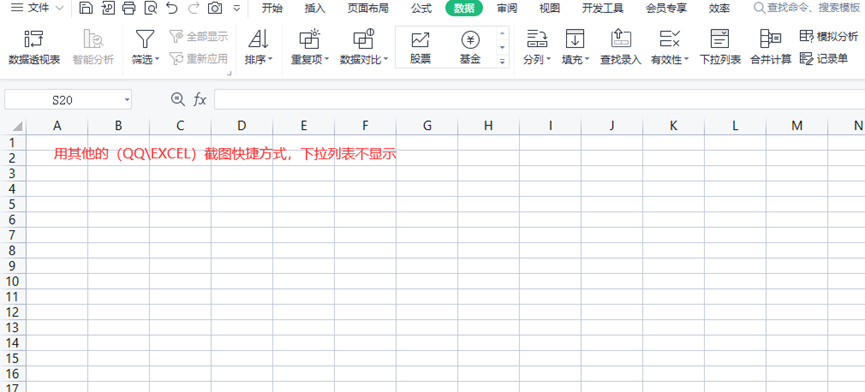Click the 下拉列表 icon

720,39
